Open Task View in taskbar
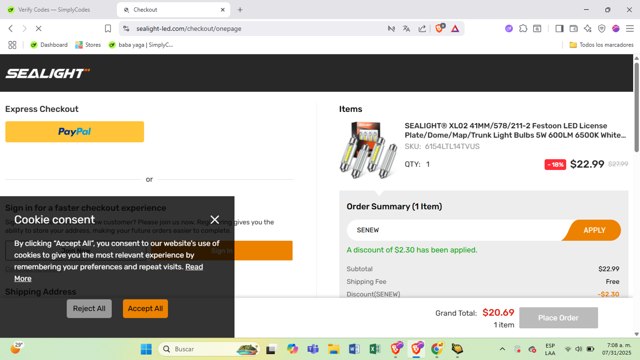This screenshot has width=640, height=360. pyautogui.click(x=271, y=349)
